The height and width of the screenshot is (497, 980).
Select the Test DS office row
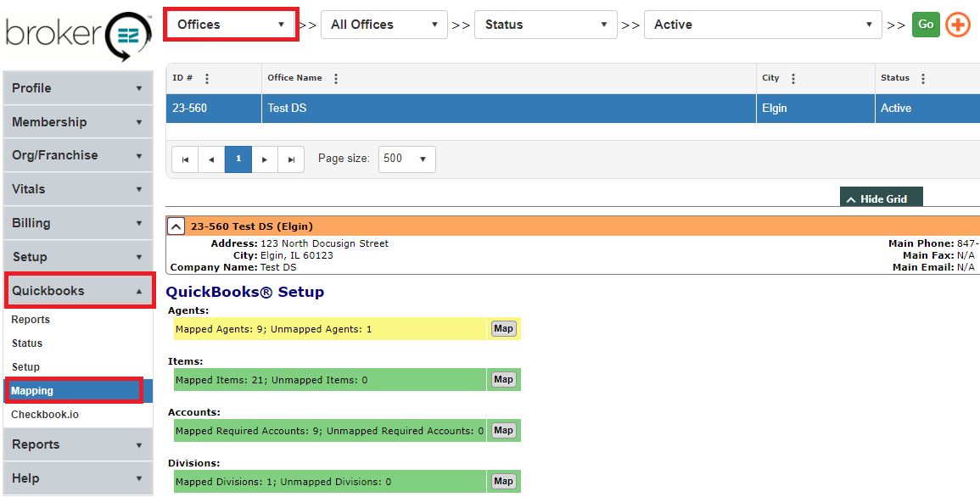(509, 109)
